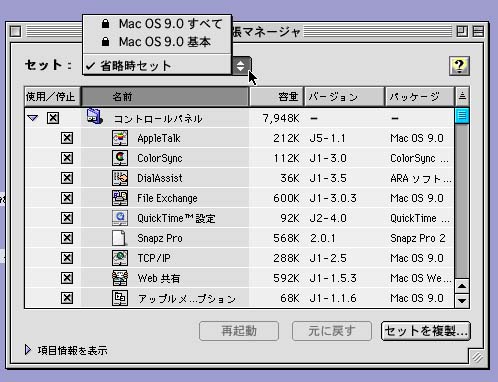Click the Snapz Pro document icon
Image resolution: width=498 pixels, height=382 pixels.
point(119,238)
